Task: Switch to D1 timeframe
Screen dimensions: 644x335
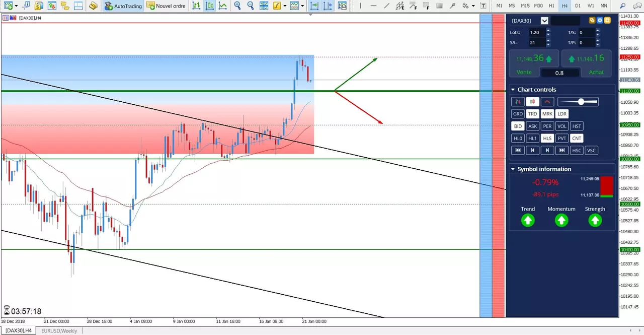Action: [578, 6]
